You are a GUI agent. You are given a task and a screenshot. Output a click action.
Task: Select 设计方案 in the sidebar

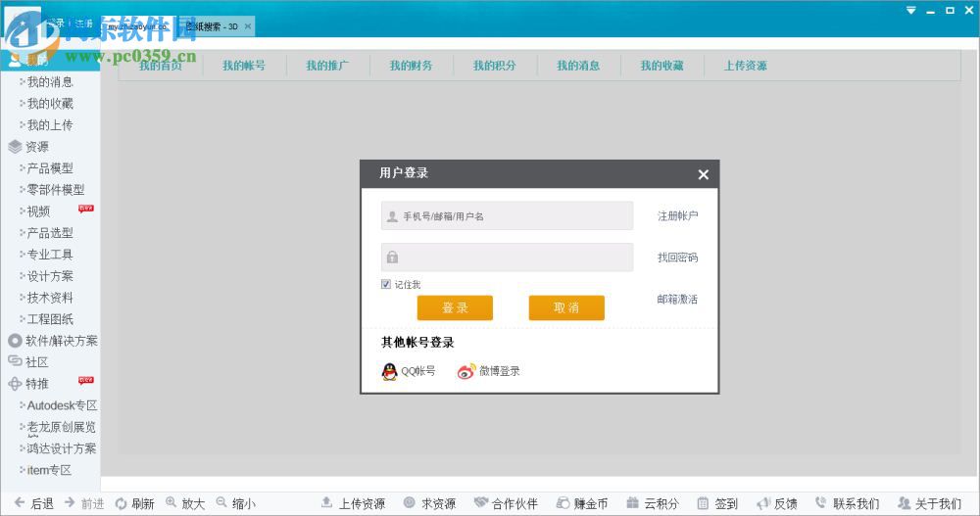click(50, 275)
